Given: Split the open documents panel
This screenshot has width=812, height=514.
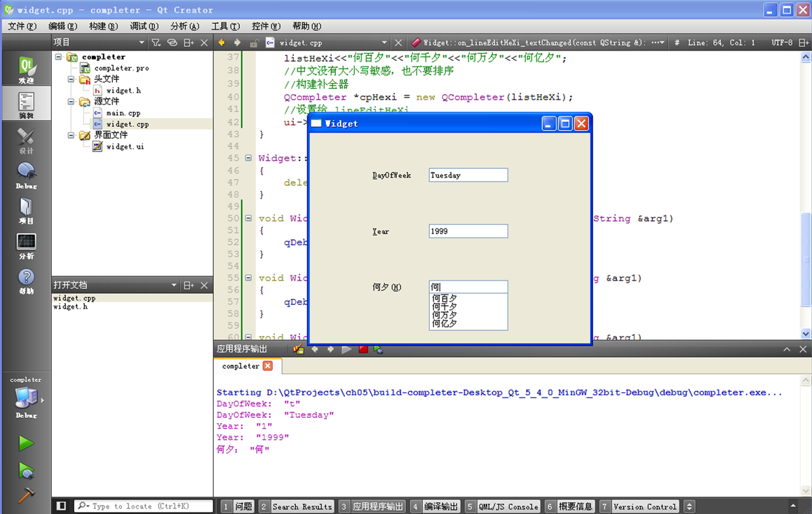Looking at the screenshot, I should click(x=189, y=285).
